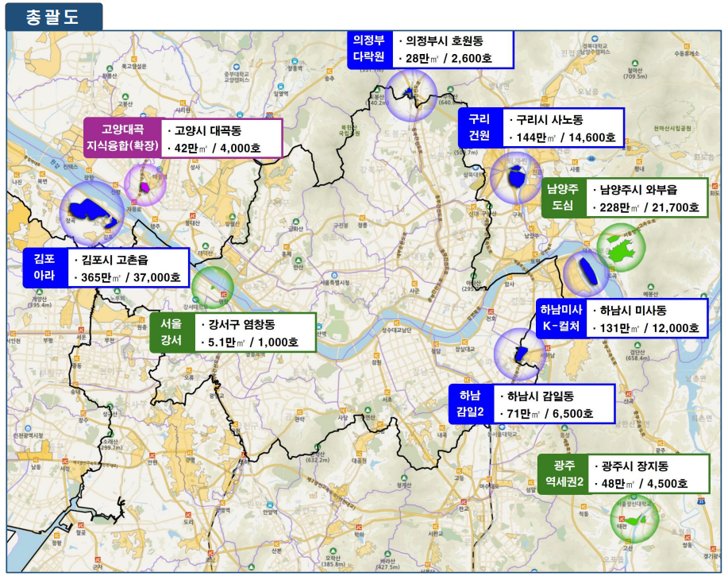Viewport: 728px width, 576px height.
Task: Click the green circle marker for 남양주 도심
Action: point(621,247)
